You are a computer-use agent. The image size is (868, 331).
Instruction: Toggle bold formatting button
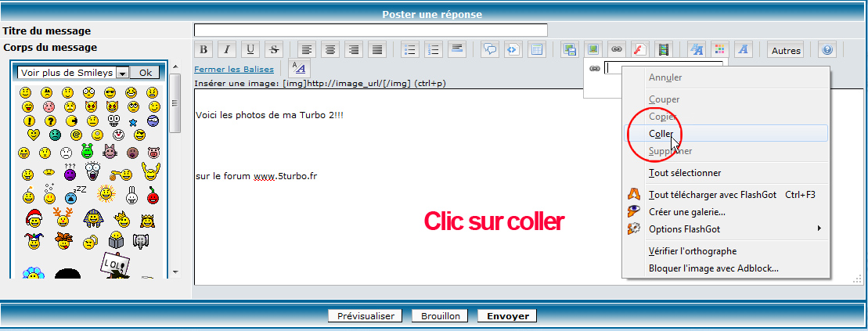click(203, 49)
